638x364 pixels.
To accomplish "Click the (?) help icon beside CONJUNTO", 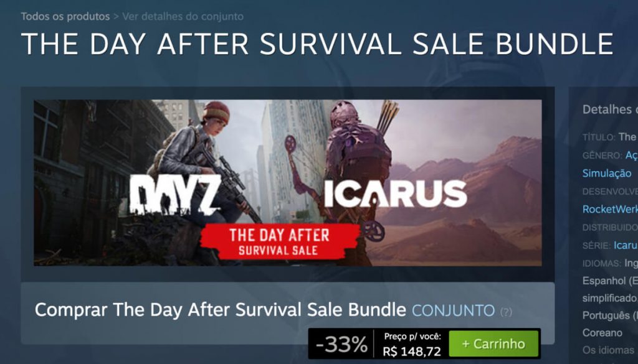I will [506, 312].
